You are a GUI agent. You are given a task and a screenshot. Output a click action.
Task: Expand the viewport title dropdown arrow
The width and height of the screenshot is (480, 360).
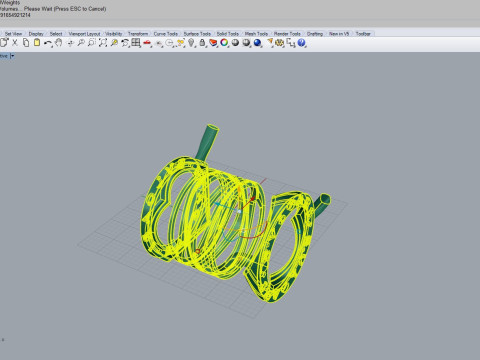tap(12, 56)
